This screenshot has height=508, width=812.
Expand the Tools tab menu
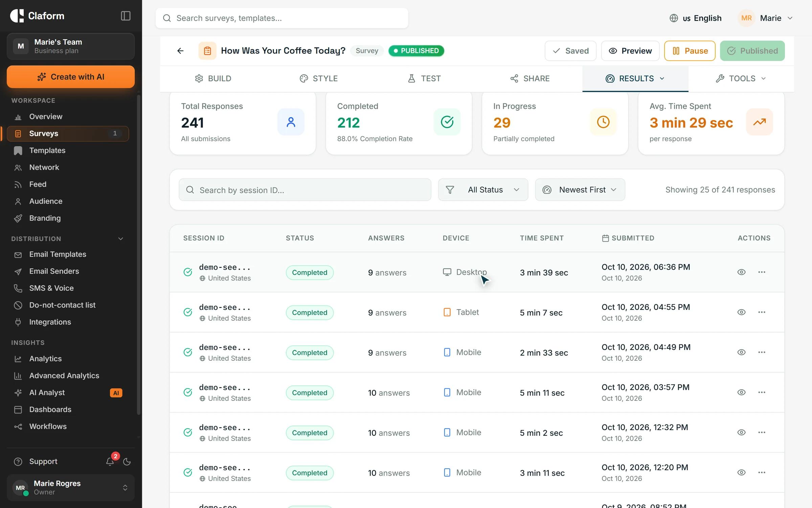(741, 79)
